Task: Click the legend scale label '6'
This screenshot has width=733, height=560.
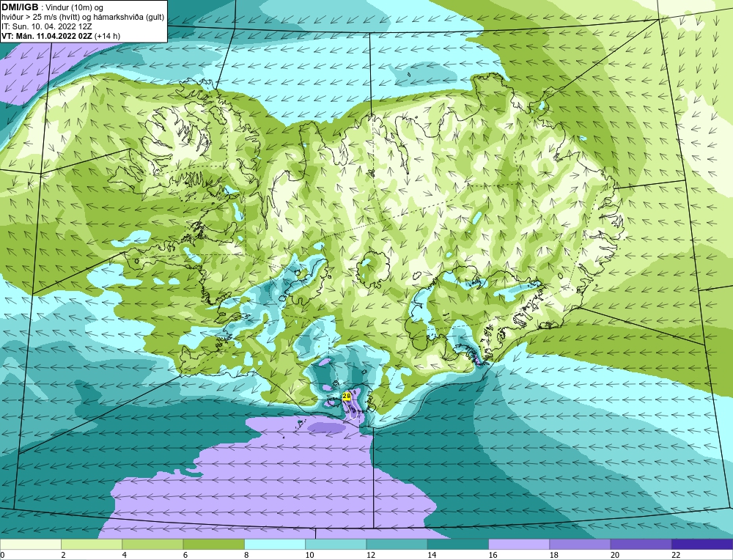Action: click(185, 555)
